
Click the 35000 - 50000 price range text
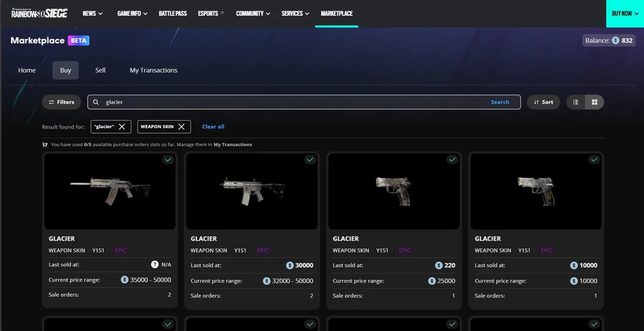pyautogui.click(x=151, y=279)
